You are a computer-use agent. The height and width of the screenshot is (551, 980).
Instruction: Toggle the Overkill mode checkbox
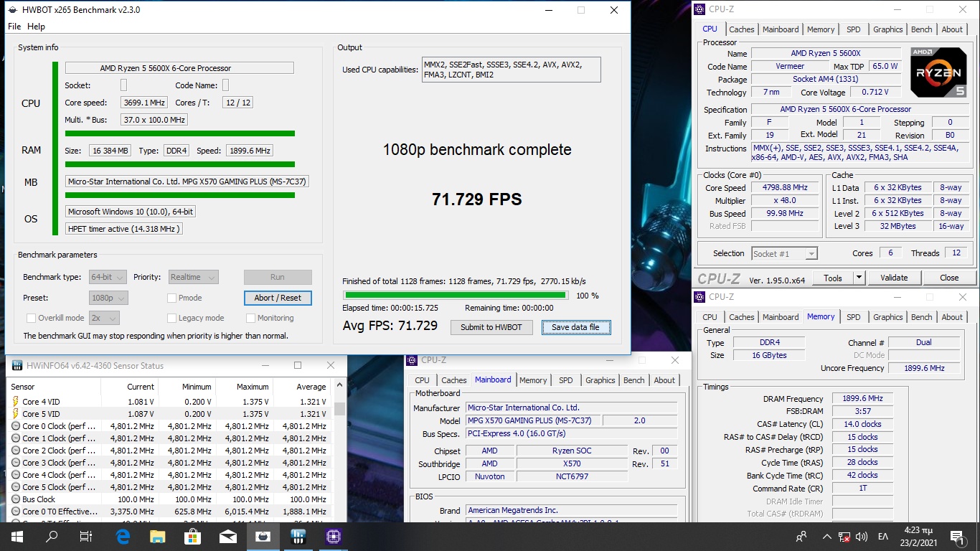tap(31, 318)
